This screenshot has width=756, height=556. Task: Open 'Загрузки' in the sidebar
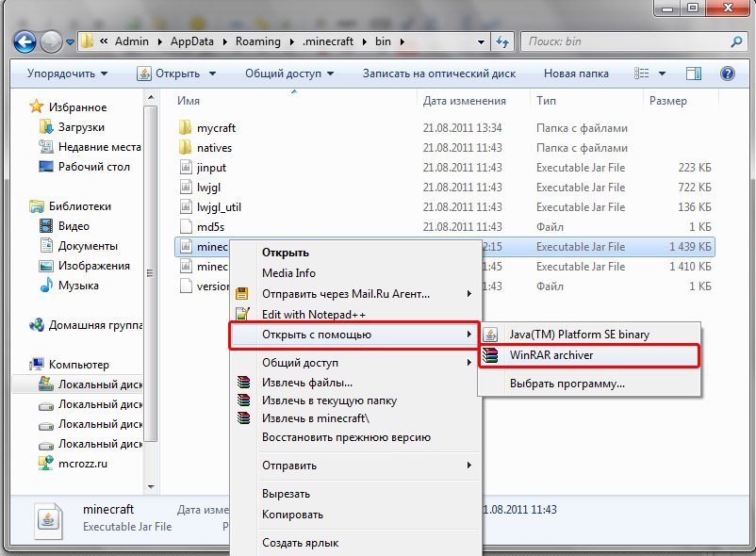point(73,127)
